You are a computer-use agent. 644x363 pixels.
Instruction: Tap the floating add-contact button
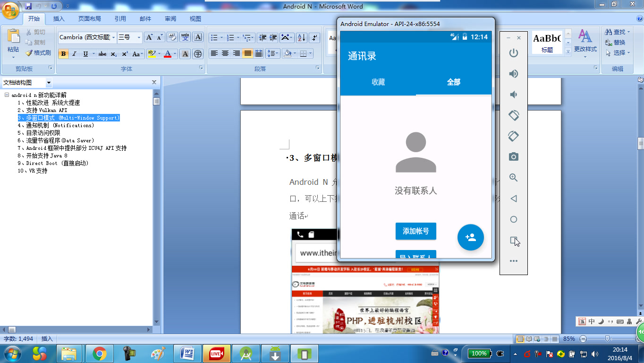pyautogui.click(x=471, y=237)
